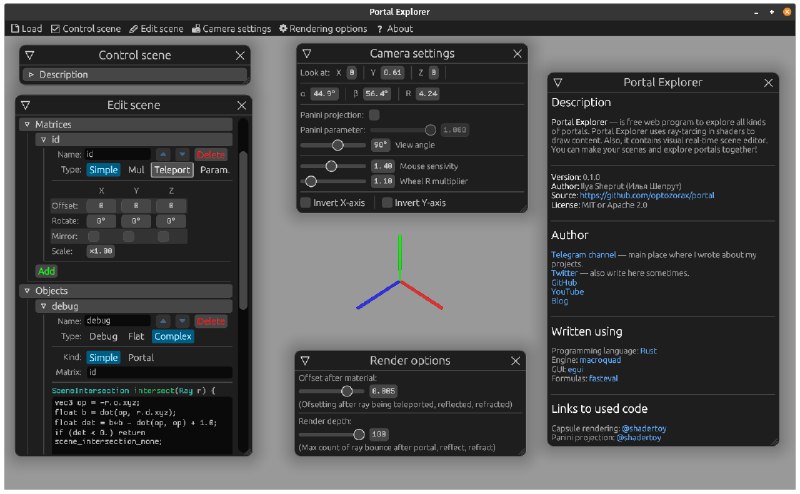Collapse the Control scene window with its triangle
Image resolution: width=800 pixels, height=494 pixels.
click(x=30, y=55)
